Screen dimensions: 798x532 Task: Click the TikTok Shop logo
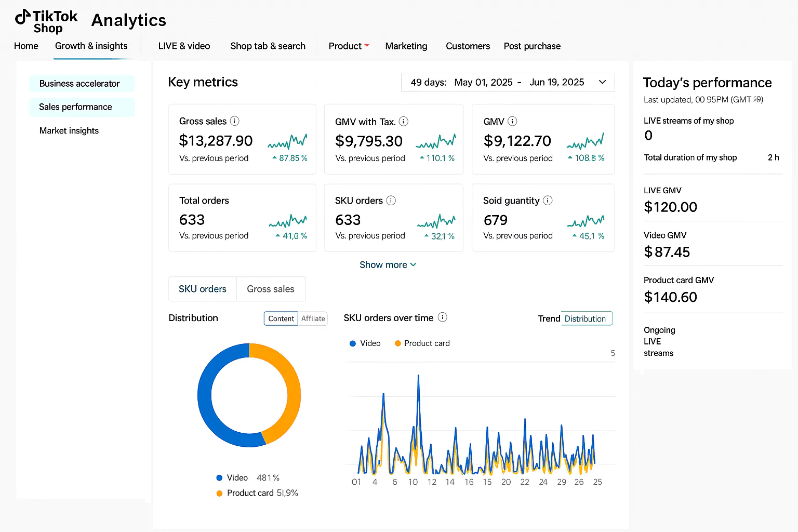click(x=46, y=21)
